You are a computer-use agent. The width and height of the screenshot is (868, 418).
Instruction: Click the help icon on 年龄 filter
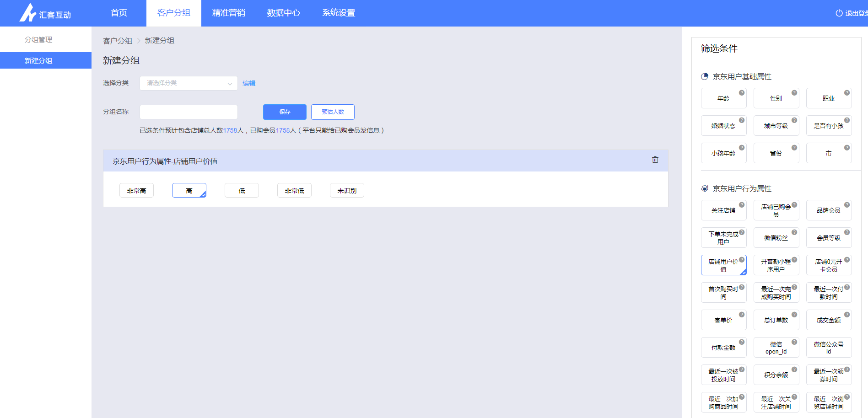pos(742,93)
